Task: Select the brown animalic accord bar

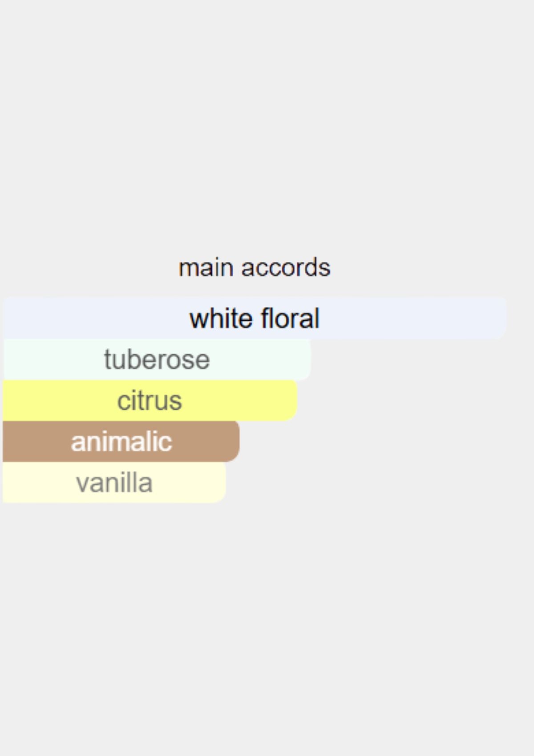Action: [121, 441]
